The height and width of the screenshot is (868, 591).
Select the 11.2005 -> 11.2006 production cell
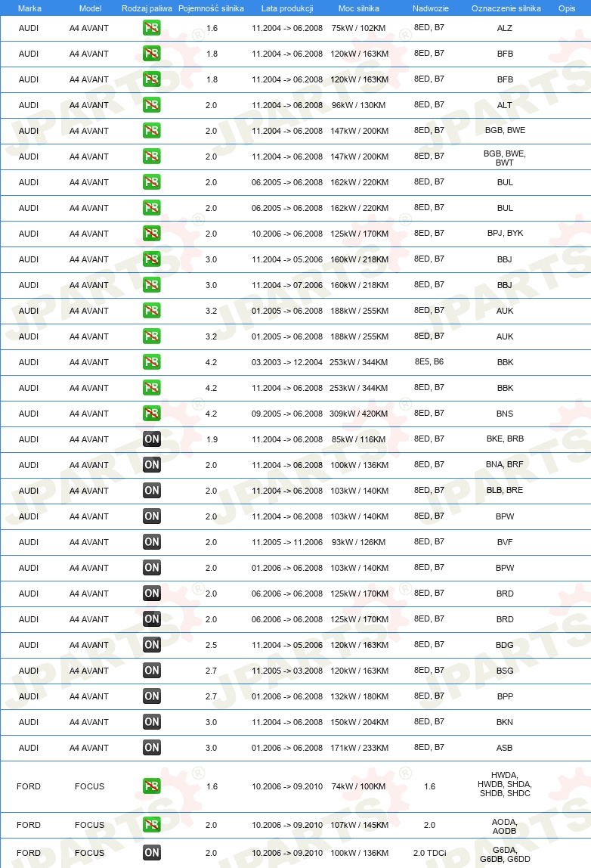[287, 542]
